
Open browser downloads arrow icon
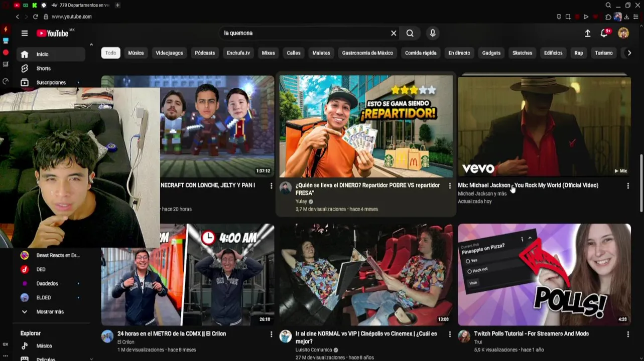[x=626, y=17]
